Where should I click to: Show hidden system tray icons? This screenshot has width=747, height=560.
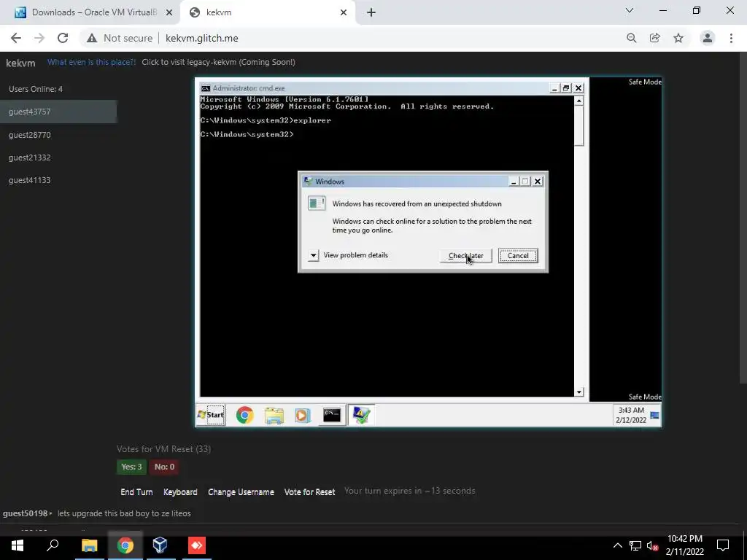tap(617, 545)
